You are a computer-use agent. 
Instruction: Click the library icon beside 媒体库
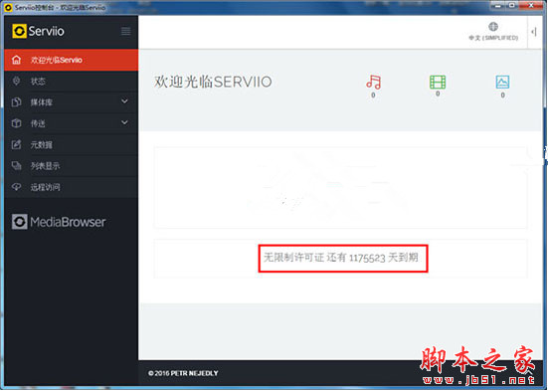point(16,102)
